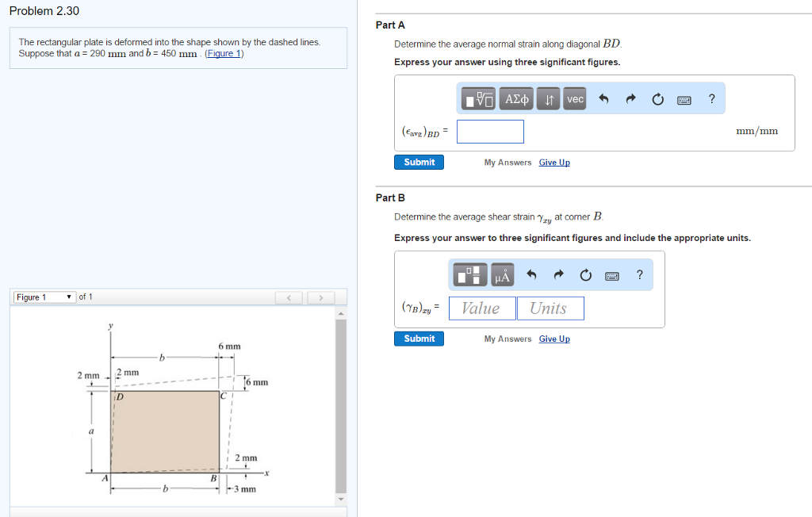Go to the previous figure
Viewport: 812px width, 517px height.
[x=290, y=297]
